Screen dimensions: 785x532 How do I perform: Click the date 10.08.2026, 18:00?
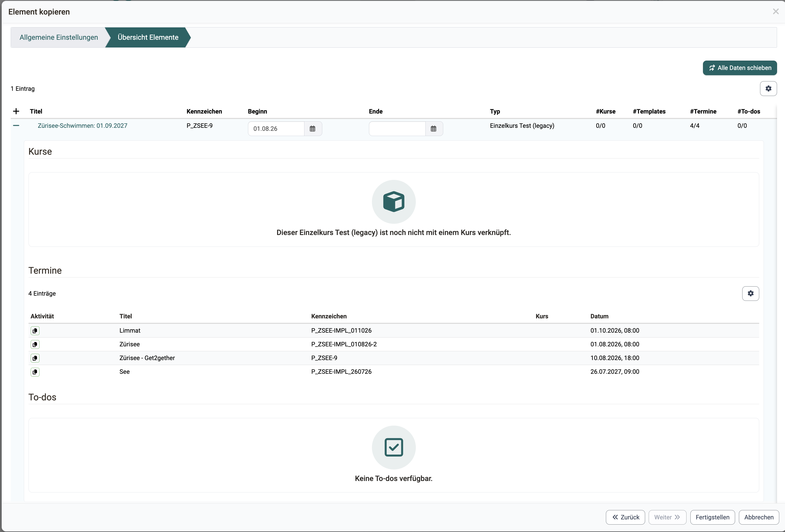615,358
